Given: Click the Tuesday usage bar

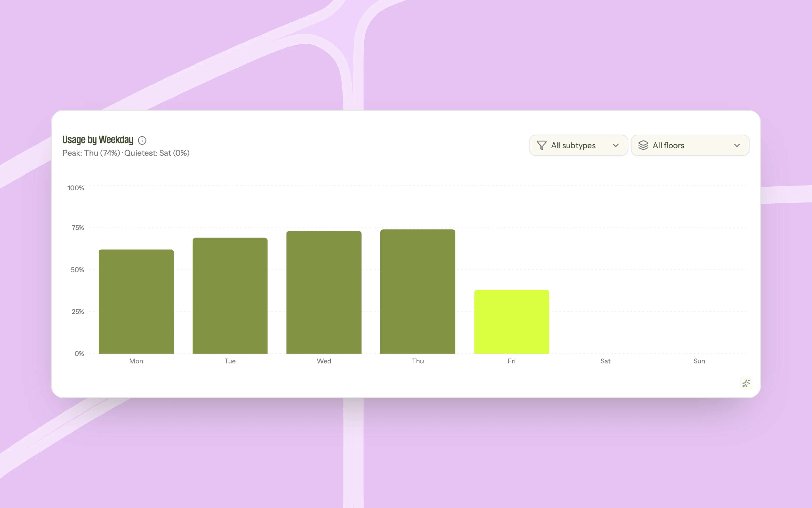Looking at the screenshot, I should tap(230, 296).
